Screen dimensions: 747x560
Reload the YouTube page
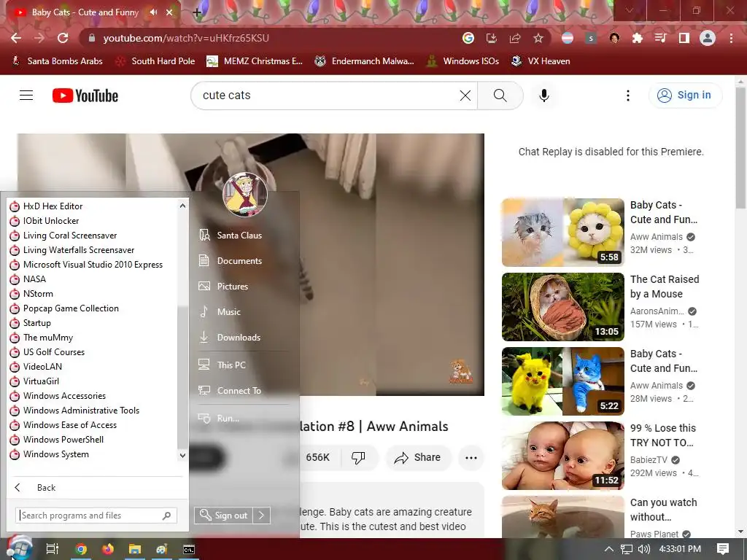tap(63, 38)
